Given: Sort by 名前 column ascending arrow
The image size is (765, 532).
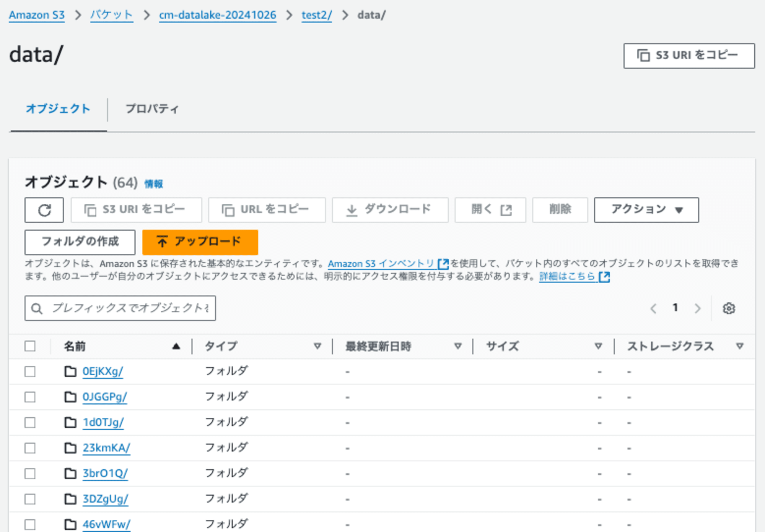Looking at the screenshot, I should [x=176, y=346].
